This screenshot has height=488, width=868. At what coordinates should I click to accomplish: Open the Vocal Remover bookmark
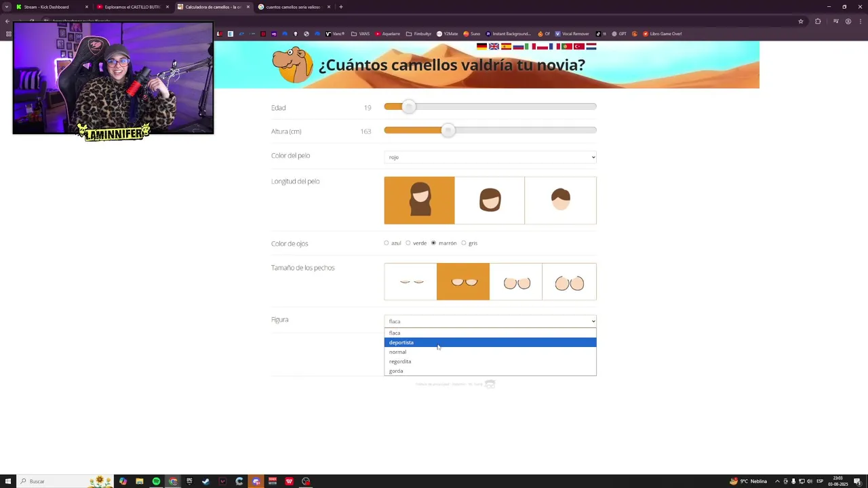click(x=572, y=34)
